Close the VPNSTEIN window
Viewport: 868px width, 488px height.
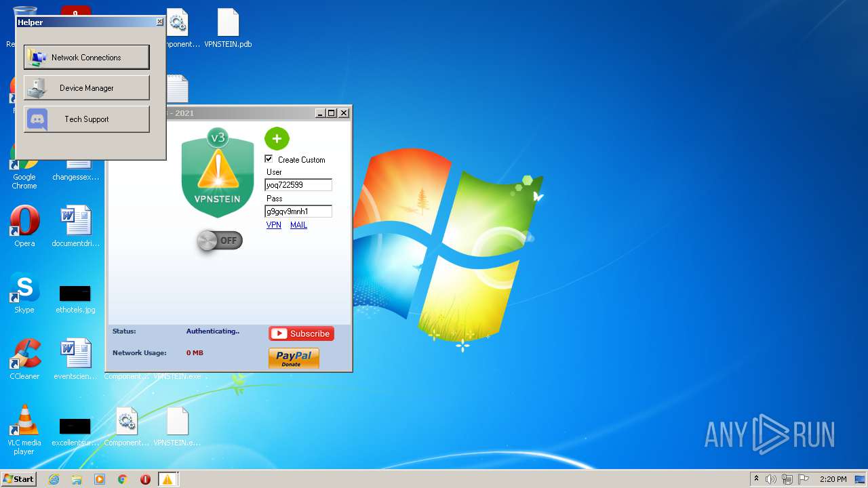pyautogui.click(x=344, y=113)
